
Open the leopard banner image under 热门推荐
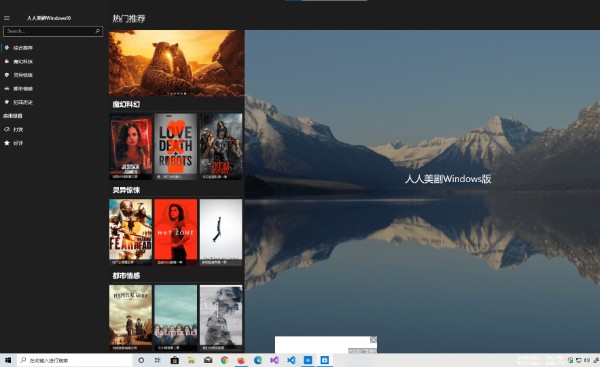pyautogui.click(x=176, y=63)
